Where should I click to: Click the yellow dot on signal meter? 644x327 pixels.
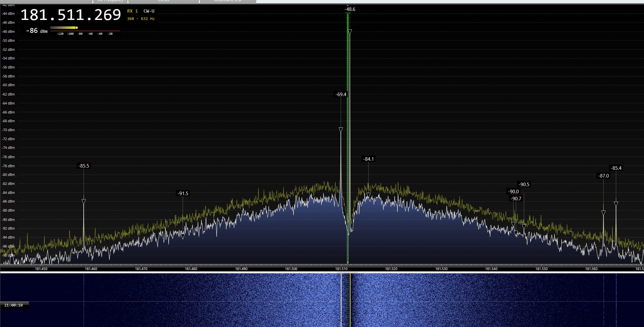pos(77,28)
